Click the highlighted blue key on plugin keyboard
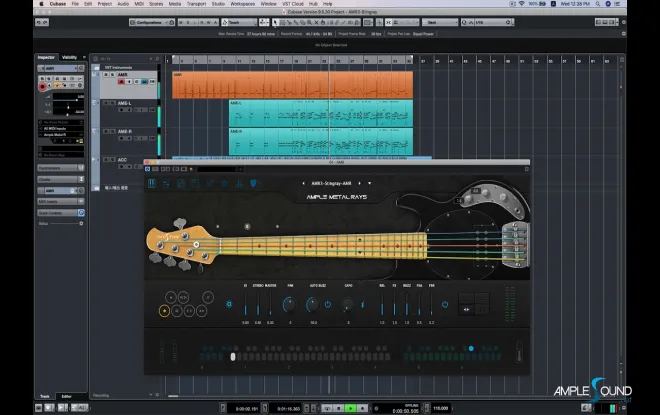Image resolution: width=660 pixels, height=415 pixels. pyautogui.click(x=471, y=348)
